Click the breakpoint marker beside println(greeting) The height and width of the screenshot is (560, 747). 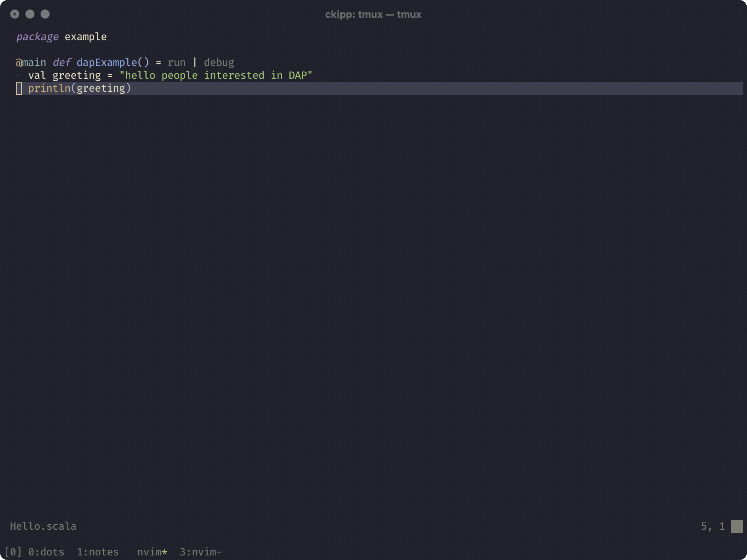19,88
